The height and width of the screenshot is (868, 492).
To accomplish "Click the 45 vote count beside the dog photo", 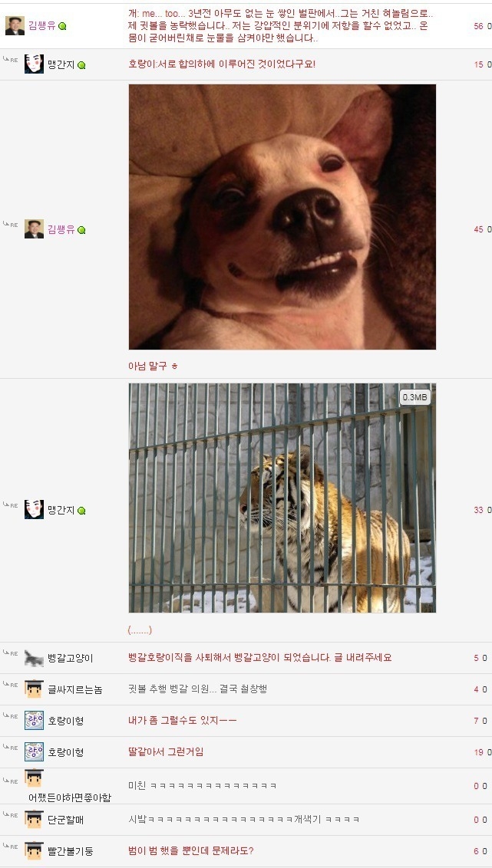I will click(479, 229).
